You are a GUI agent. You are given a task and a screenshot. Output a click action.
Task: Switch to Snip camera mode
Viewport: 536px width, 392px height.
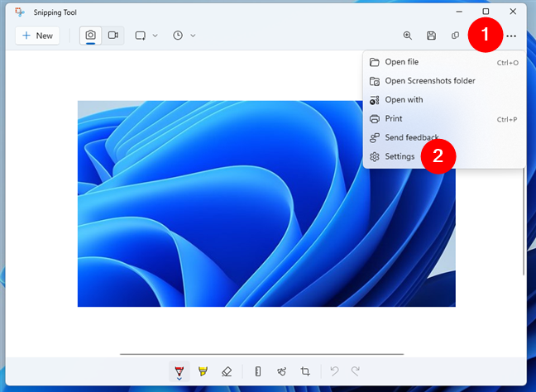(x=89, y=36)
